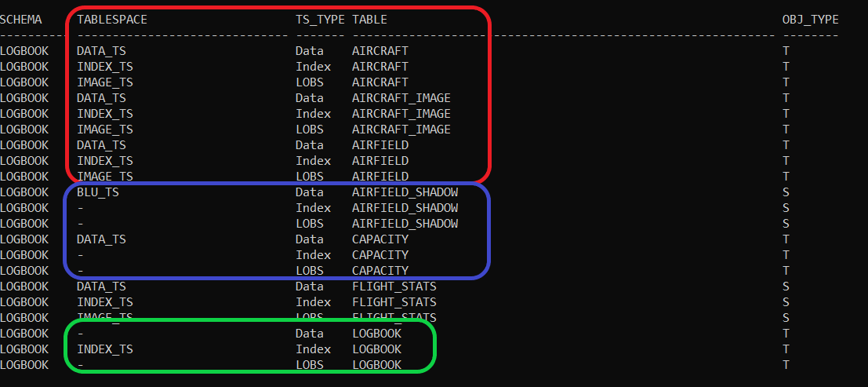Click the T object type in AIRCRAFT Data row
The image size is (868, 387).
click(786, 51)
